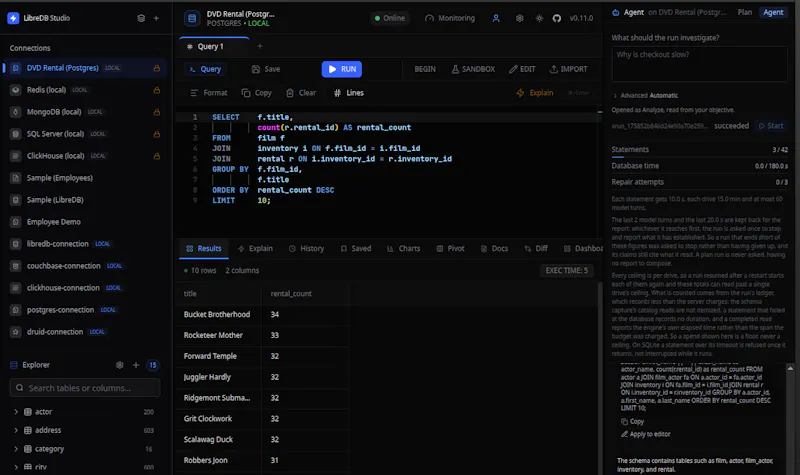Toggle Lines numbering in editor toolbar
The width and height of the screenshot is (800, 475).
click(x=349, y=93)
